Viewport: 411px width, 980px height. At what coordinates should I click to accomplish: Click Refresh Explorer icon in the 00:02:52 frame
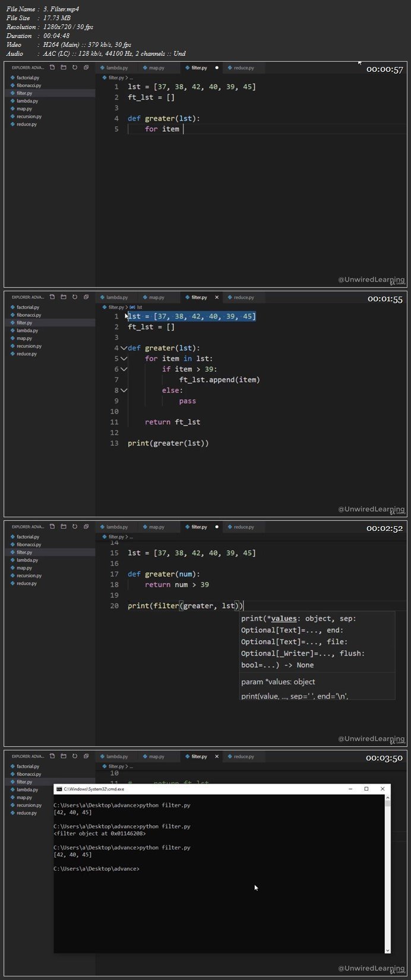click(75, 527)
